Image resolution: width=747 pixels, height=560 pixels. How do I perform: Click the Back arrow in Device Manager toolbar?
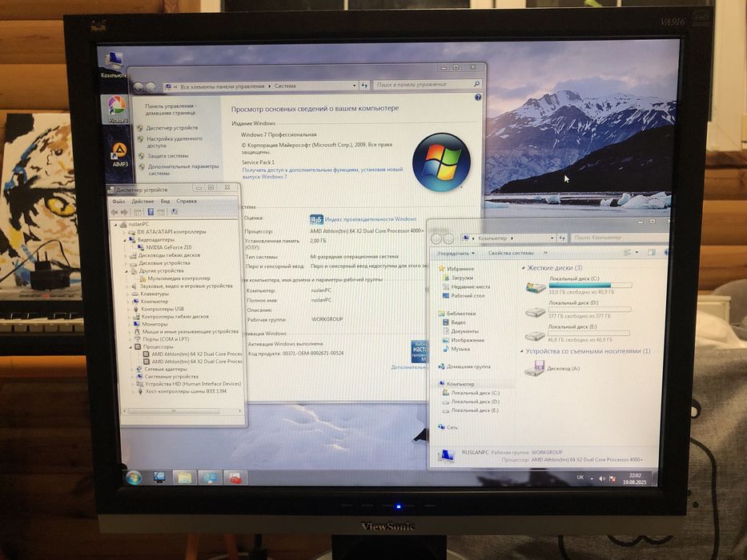114,212
